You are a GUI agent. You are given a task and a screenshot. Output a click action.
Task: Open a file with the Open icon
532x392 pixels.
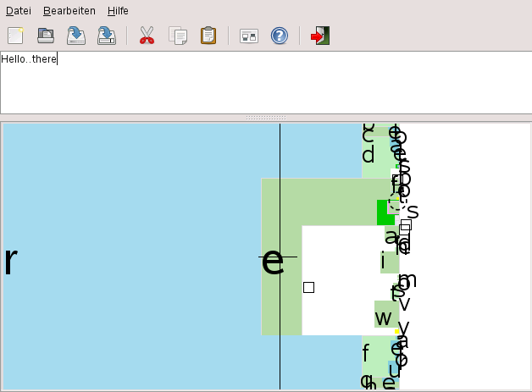[x=46, y=36]
